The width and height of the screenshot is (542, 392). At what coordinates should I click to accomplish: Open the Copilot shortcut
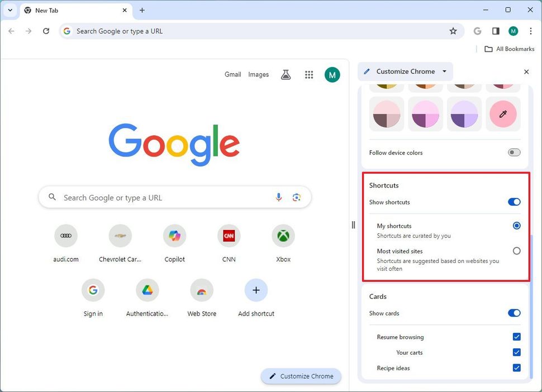[174, 235]
